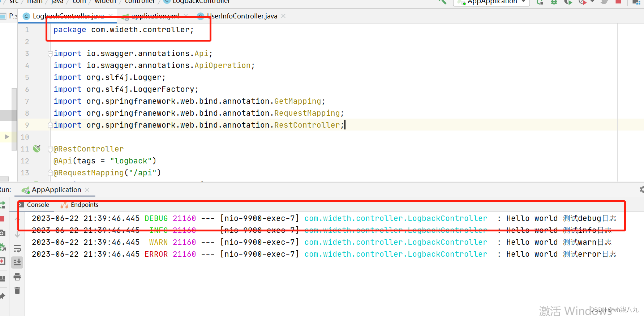
Task: Stop the process in Run panel sidebar
Action: pyautogui.click(x=2, y=219)
